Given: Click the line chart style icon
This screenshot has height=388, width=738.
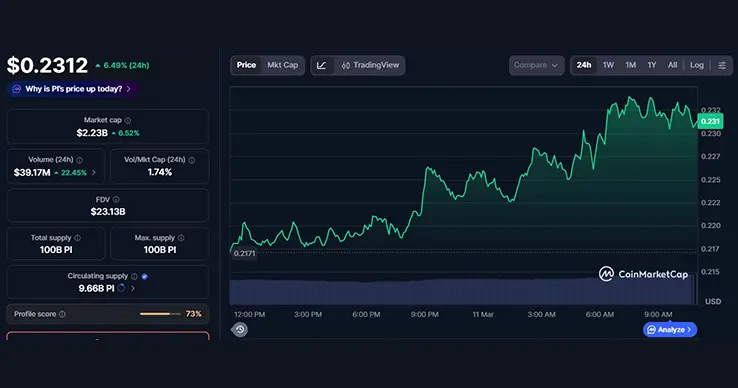Looking at the screenshot, I should pyautogui.click(x=321, y=65).
